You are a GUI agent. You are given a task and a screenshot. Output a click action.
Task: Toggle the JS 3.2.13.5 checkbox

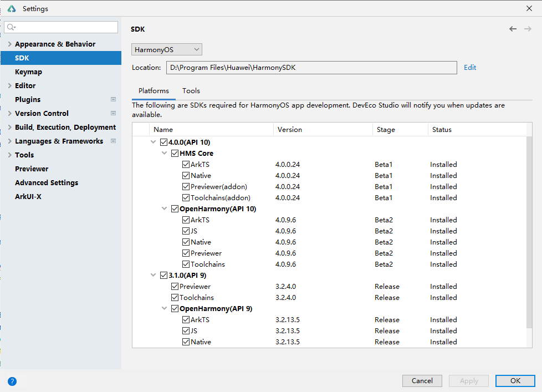point(186,331)
